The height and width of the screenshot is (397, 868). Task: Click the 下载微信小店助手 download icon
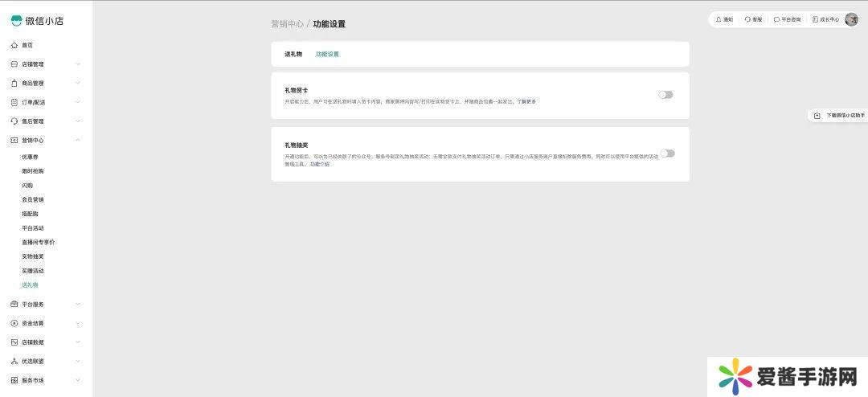(x=817, y=116)
